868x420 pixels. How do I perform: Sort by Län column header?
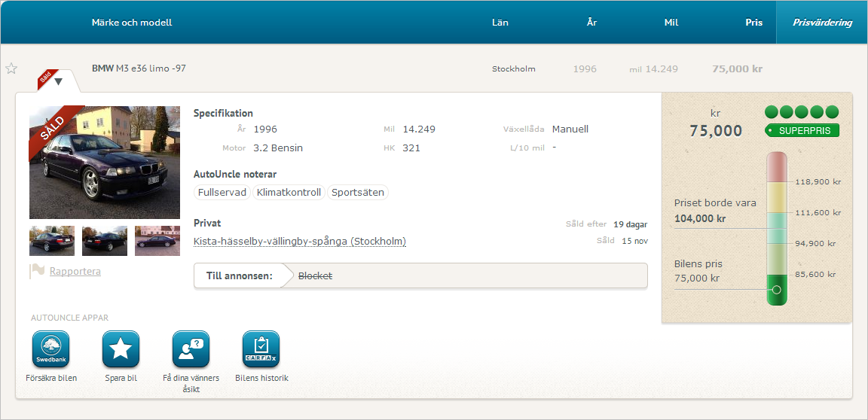click(x=500, y=23)
